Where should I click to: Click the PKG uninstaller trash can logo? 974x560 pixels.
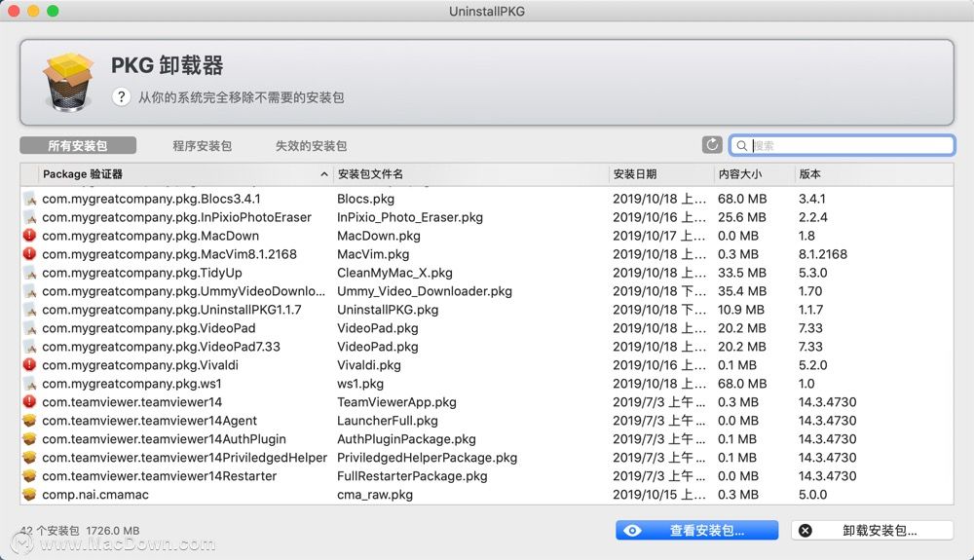click(68, 82)
